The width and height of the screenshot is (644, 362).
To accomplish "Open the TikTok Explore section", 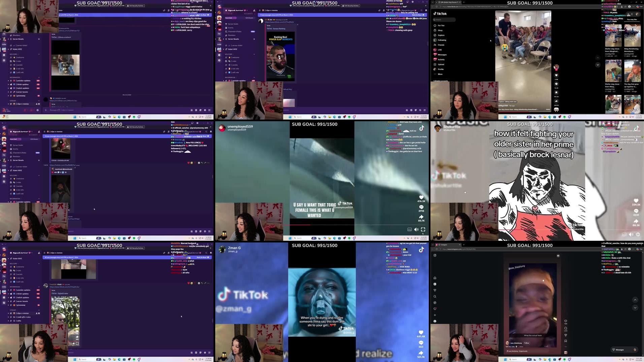I will click(x=441, y=35).
